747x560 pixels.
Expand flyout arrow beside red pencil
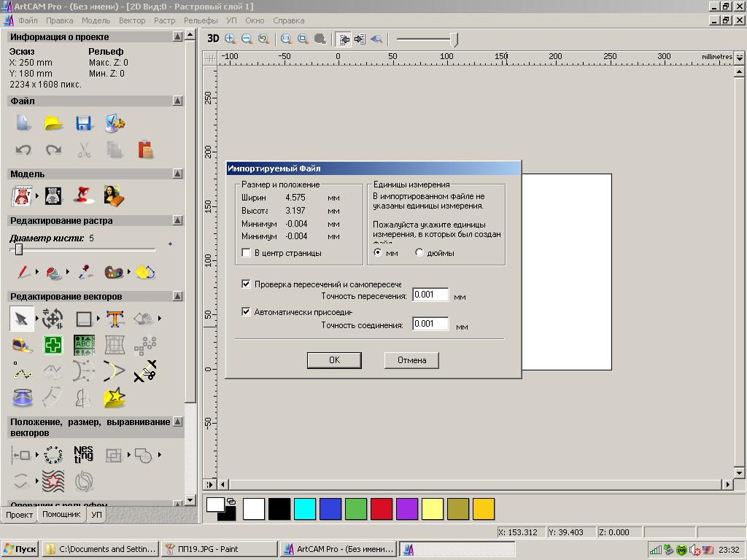[x=36, y=271]
